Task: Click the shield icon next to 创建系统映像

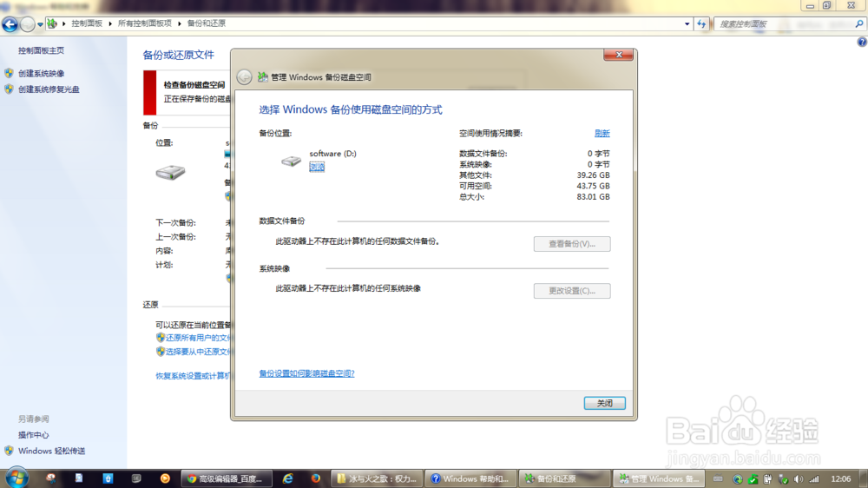Action: 9,73
